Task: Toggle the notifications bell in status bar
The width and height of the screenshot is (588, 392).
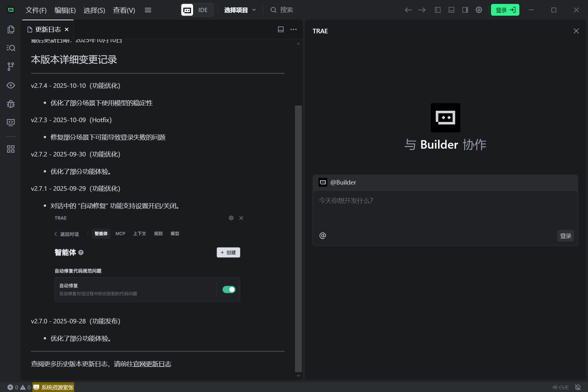Action: tap(578, 387)
